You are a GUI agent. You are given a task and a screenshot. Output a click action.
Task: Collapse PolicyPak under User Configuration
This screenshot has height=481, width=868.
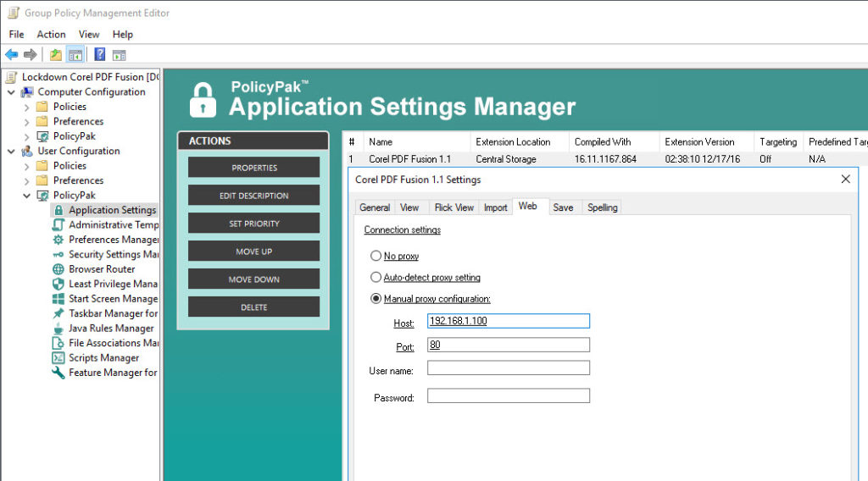point(26,196)
